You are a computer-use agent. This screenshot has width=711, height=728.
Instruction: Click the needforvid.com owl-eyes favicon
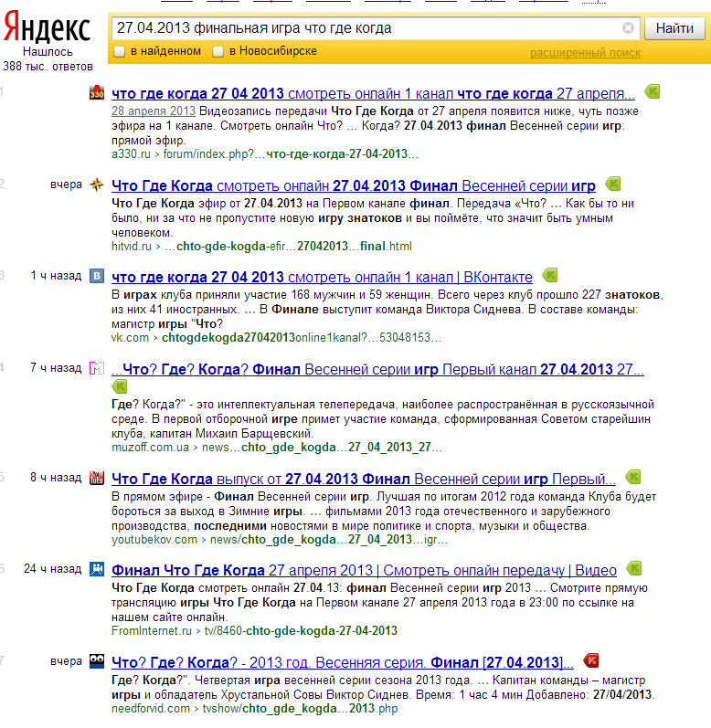pos(97,661)
